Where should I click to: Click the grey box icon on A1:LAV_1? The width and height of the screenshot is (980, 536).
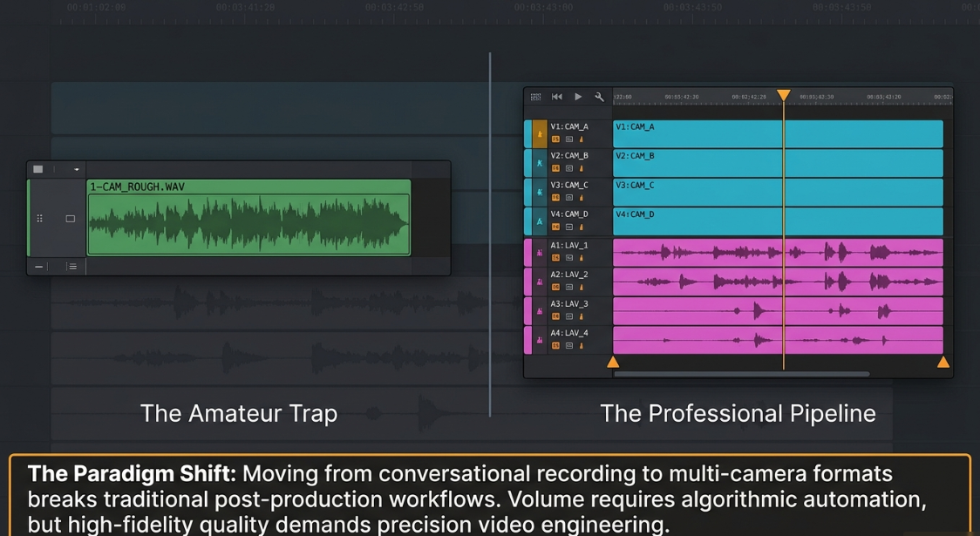tap(569, 258)
